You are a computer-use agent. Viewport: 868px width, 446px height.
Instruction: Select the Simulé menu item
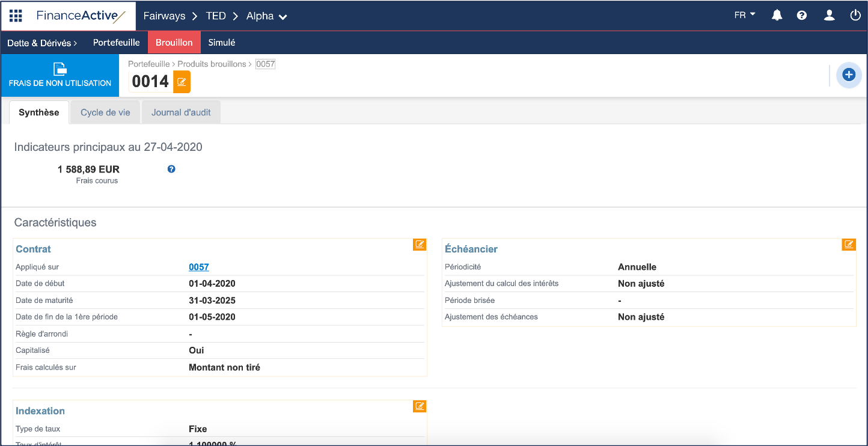point(221,43)
